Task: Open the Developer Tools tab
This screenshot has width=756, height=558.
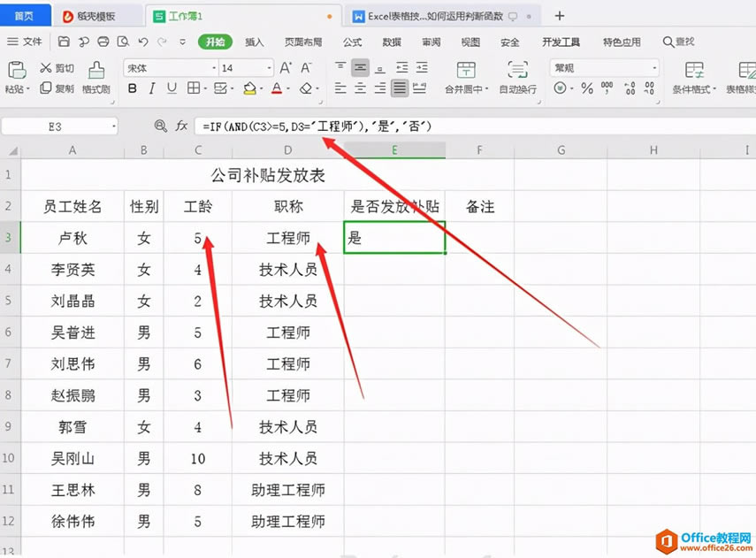Action: [x=561, y=42]
